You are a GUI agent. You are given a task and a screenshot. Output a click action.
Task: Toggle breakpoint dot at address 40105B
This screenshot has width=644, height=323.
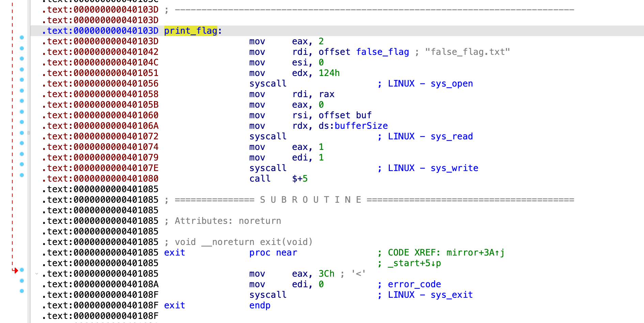22,101
